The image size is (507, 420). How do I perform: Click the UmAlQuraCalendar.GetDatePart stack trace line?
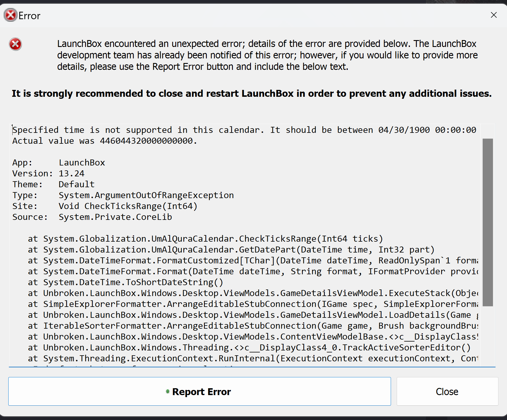pos(231,250)
